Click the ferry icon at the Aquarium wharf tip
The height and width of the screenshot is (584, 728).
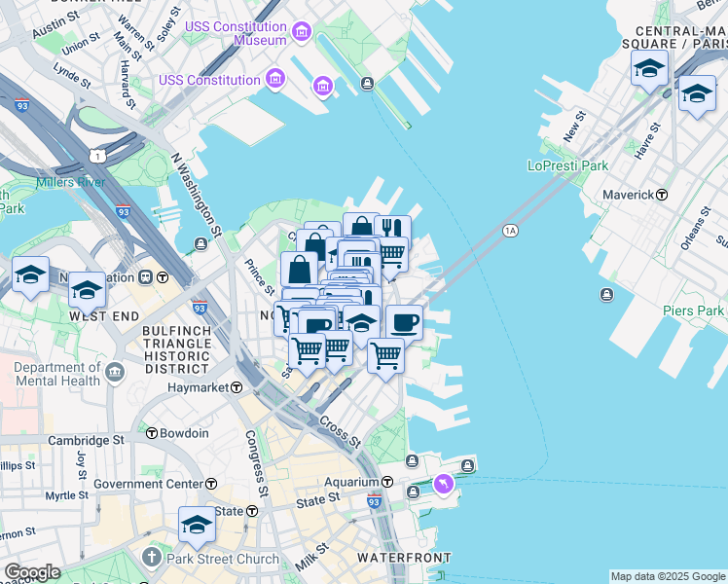pos(467,465)
